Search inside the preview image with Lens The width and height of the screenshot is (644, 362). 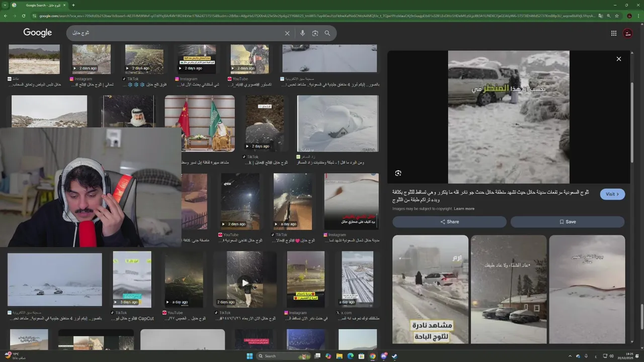(398, 173)
